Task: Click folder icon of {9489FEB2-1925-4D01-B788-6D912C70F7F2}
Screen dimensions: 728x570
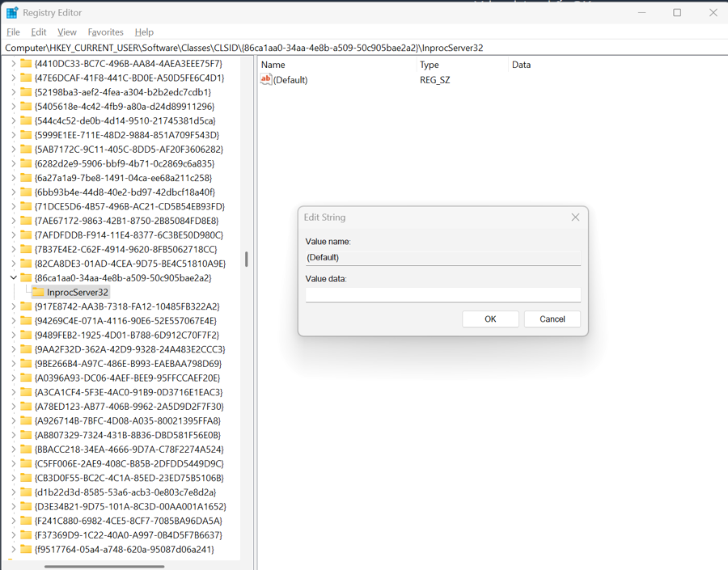Action: (26, 335)
